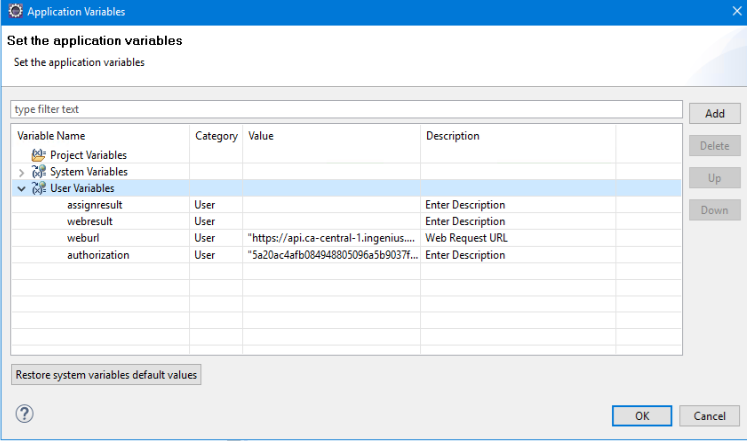Open help with the question mark icon
This screenshot has width=747, height=441.
click(25, 413)
